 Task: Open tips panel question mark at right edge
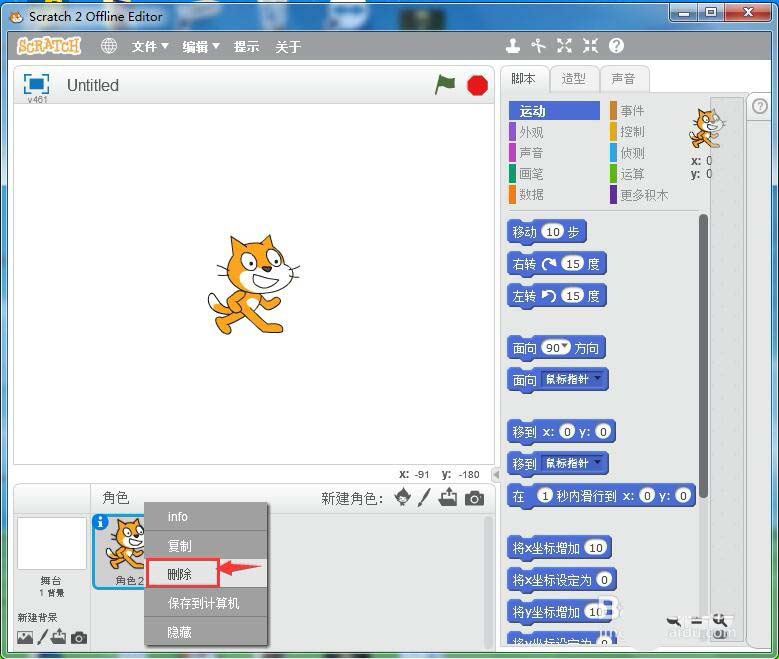tap(760, 106)
